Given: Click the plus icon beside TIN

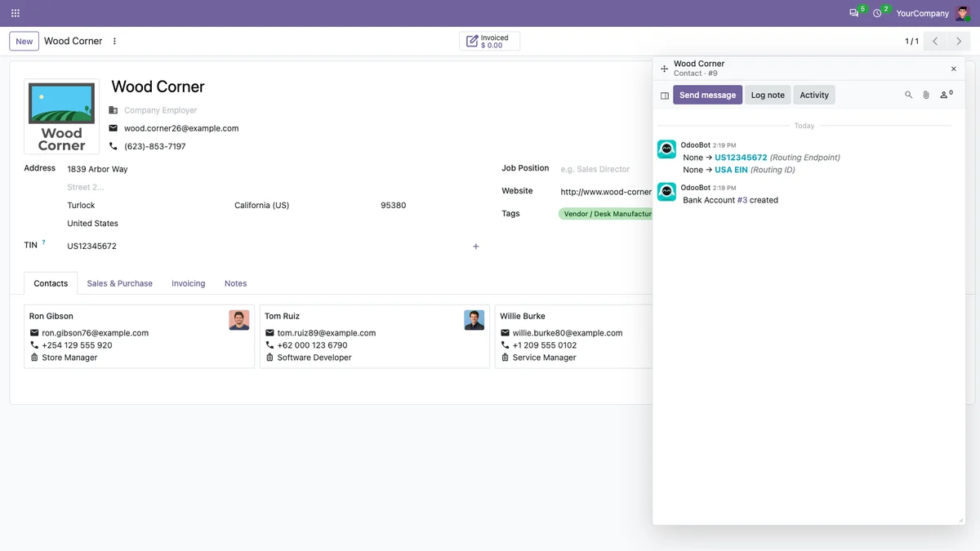Looking at the screenshot, I should (x=476, y=247).
